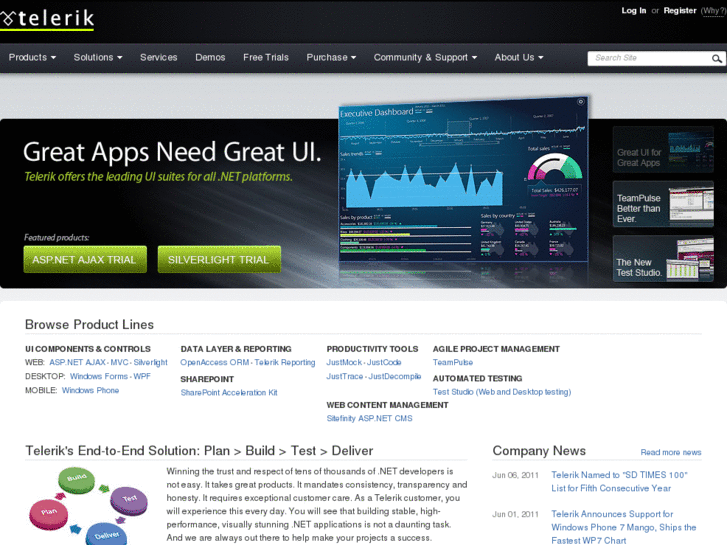Click the Jun 01, 2011 date
The image size is (727, 545).
coord(516,514)
